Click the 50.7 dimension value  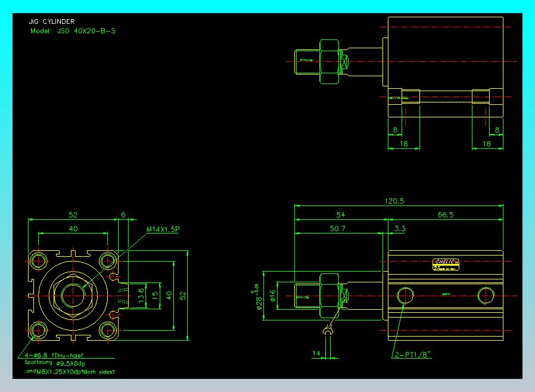337,229
